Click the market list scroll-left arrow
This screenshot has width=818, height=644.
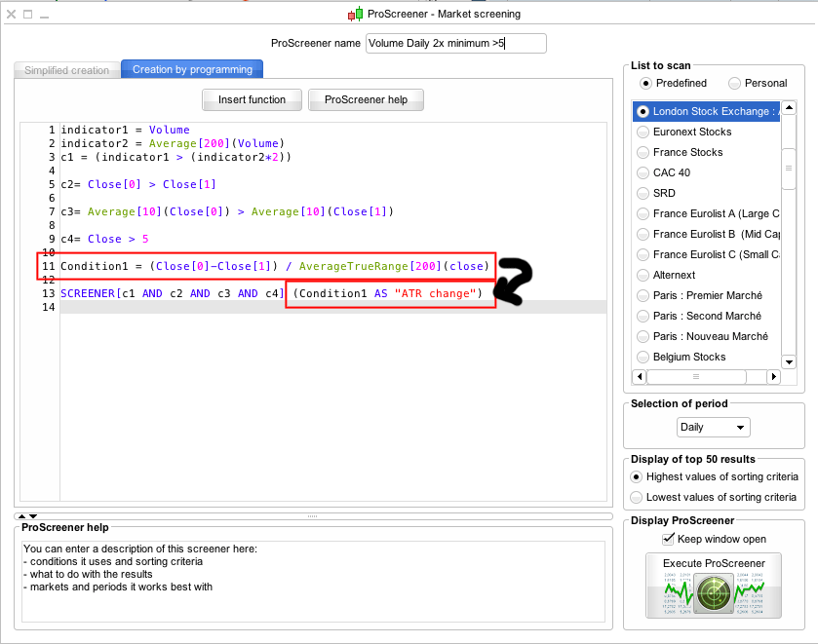tap(640, 376)
